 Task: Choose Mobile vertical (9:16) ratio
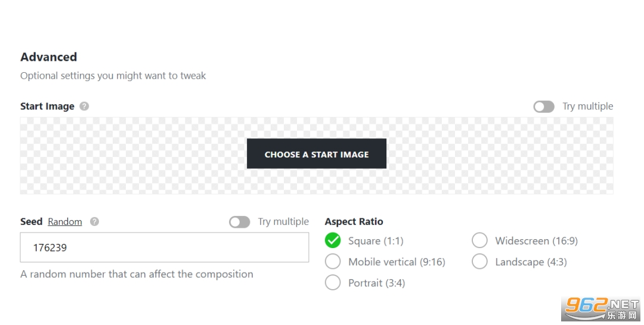click(x=333, y=262)
